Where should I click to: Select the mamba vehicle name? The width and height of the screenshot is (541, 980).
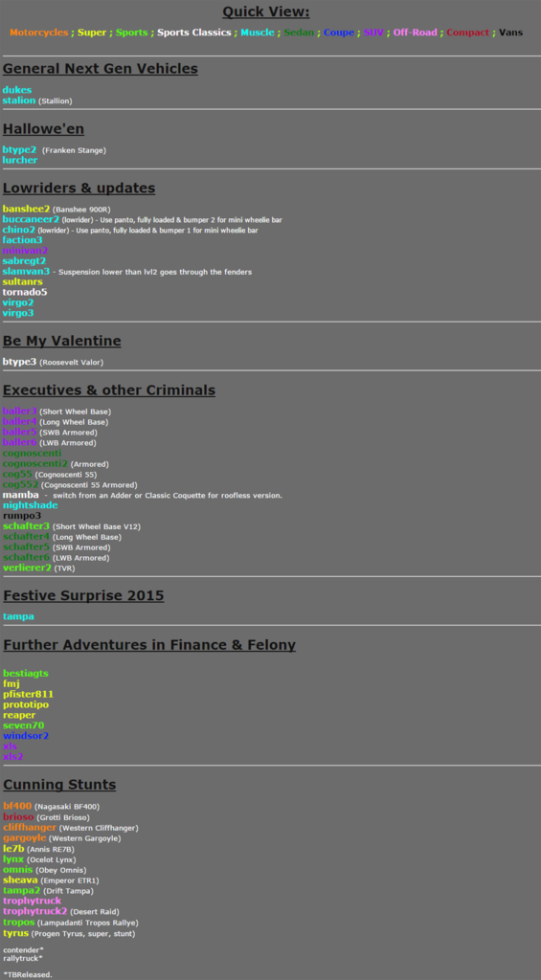coord(21,495)
